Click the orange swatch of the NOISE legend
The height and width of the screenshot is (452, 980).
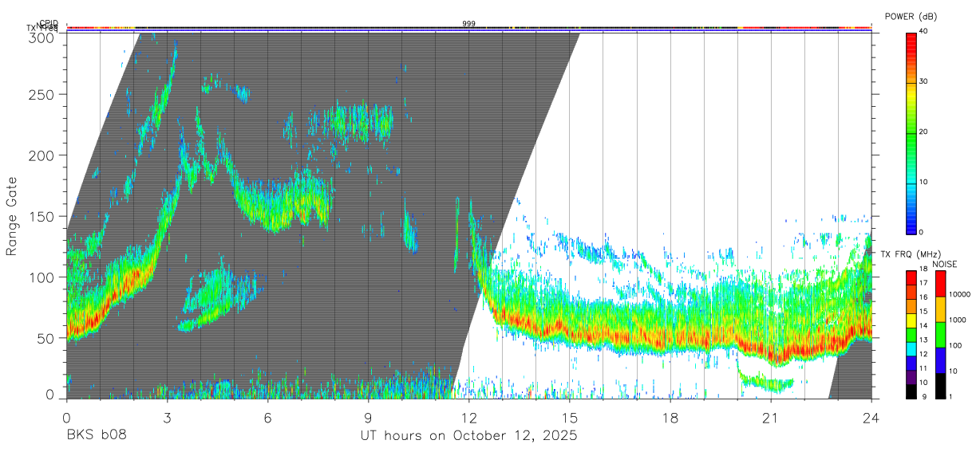point(940,309)
